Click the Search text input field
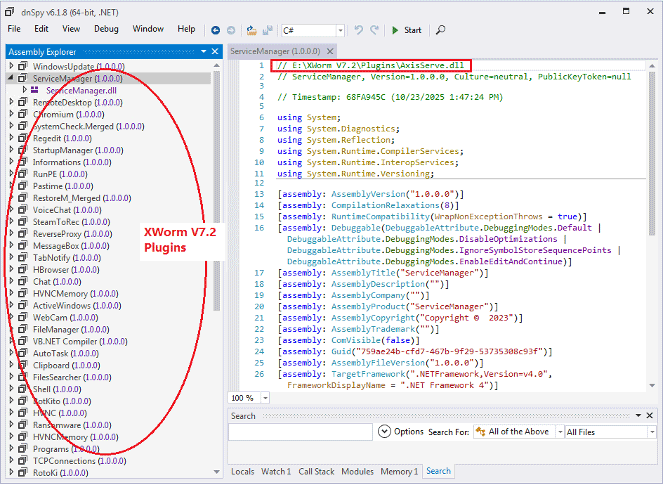The width and height of the screenshot is (664, 486). 300,432
